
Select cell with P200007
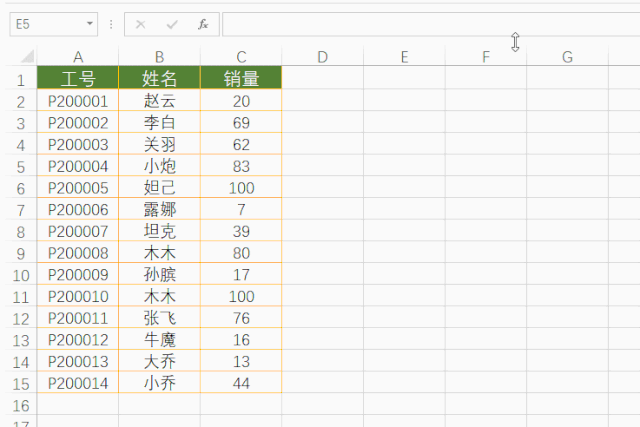point(78,231)
